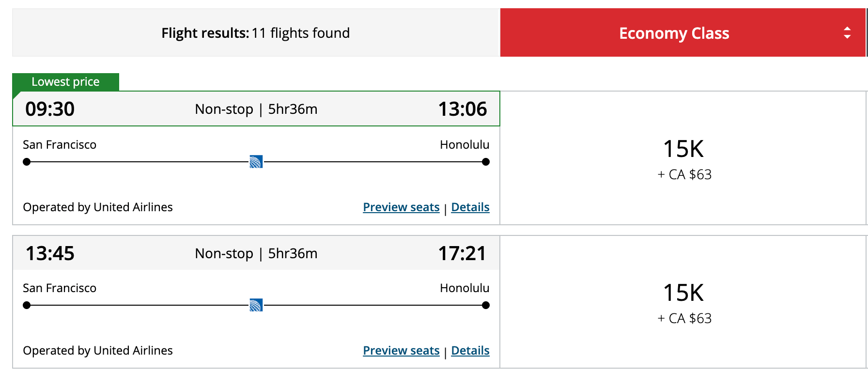Viewport: 868px width, 373px height.
Task: Open the Economy Class fare column header
Action: click(x=674, y=33)
